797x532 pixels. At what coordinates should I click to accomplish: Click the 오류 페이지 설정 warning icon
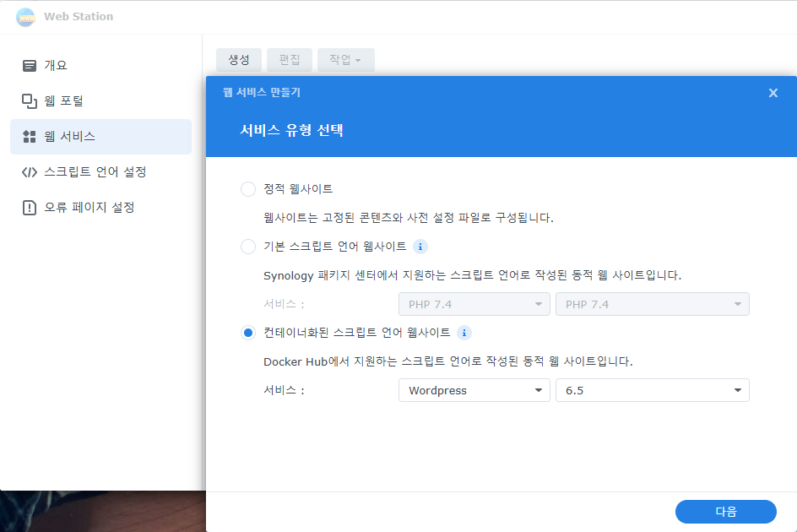[x=30, y=208]
